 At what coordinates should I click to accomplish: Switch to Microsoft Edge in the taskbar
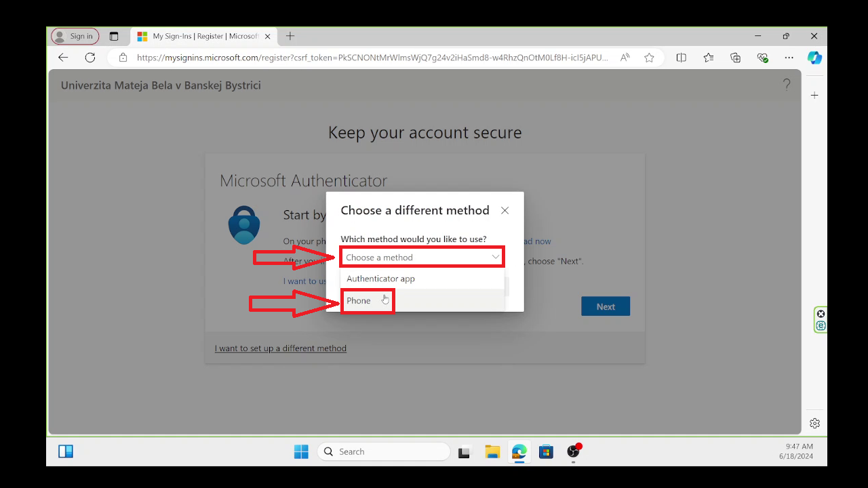[x=519, y=451]
